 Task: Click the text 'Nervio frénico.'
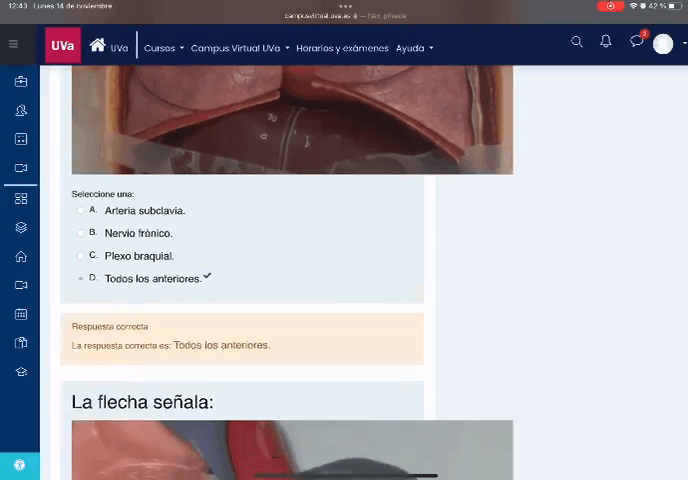[x=139, y=233]
